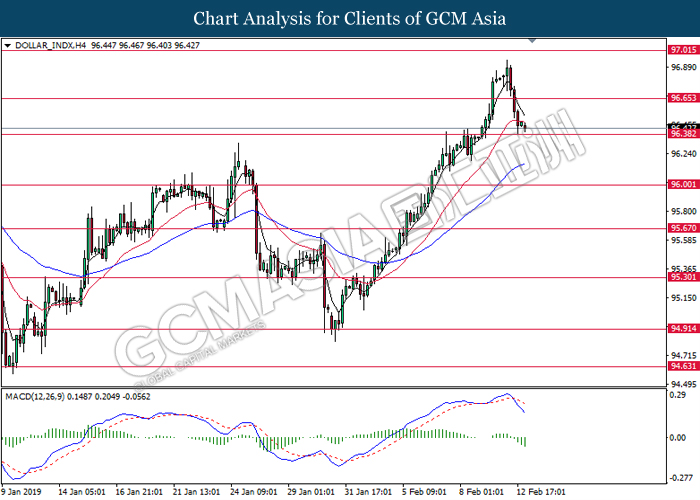Click the Chart Analysis for Clients title
The height and width of the screenshot is (500, 700).
pyautogui.click(x=350, y=19)
